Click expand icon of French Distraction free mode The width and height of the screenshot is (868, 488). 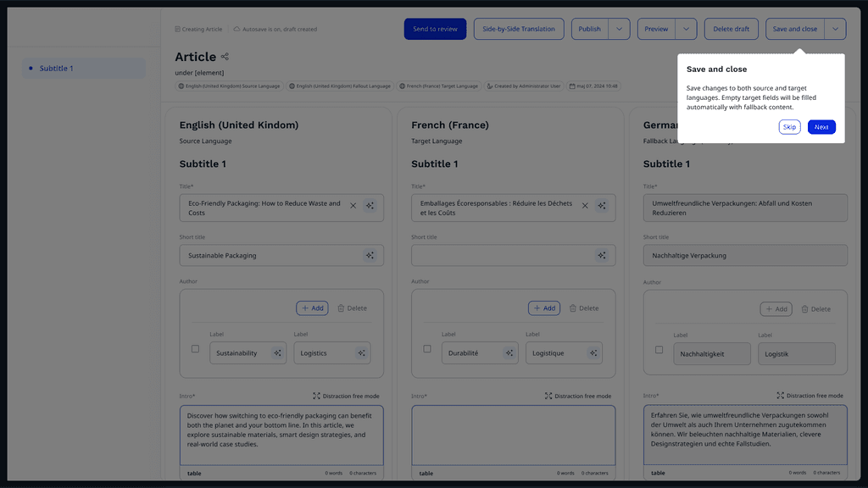click(x=548, y=396)
